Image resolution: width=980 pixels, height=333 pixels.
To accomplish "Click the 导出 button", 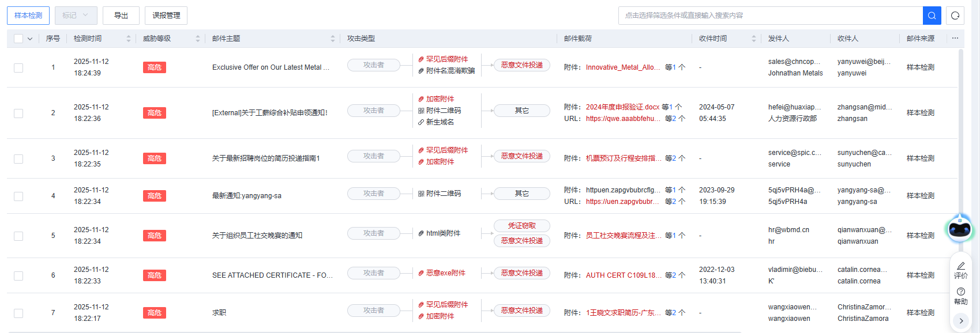I will coord(121,16).
